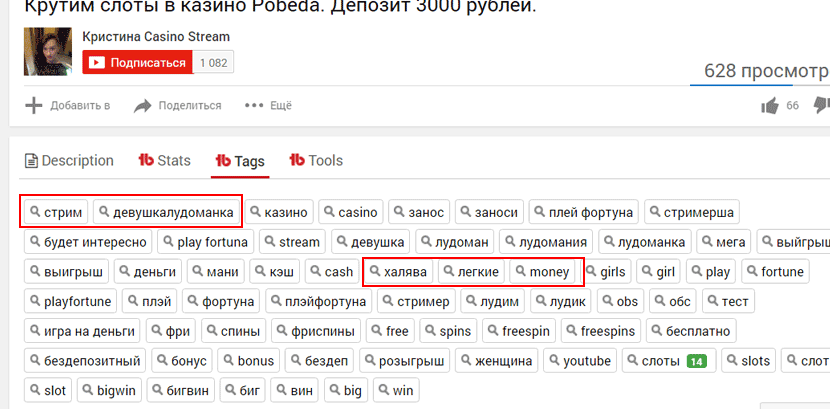Click the выигрыш tag
The width and height of the screenshot is (830, 409).
tap(66, 271)
